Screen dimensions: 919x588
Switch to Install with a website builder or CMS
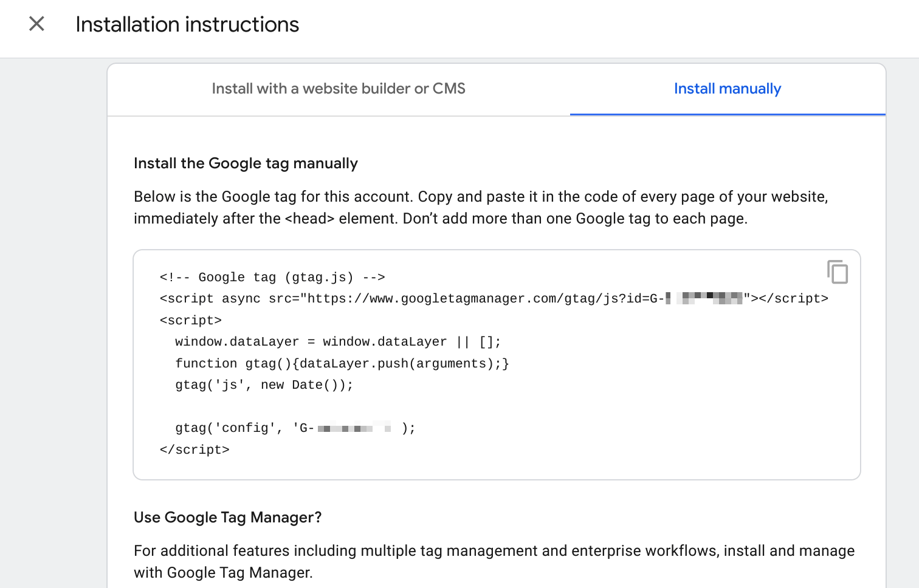(338, 89)
